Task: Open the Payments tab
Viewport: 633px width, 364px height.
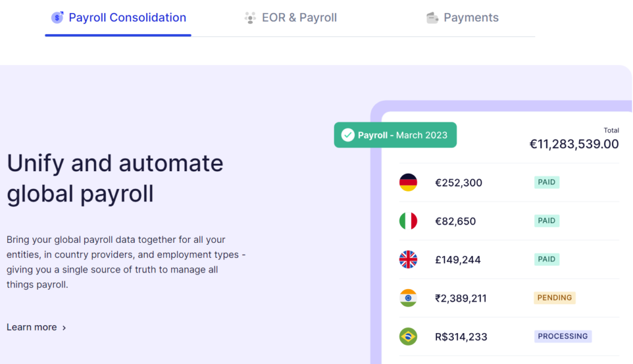Action: (x=471, y=18)
